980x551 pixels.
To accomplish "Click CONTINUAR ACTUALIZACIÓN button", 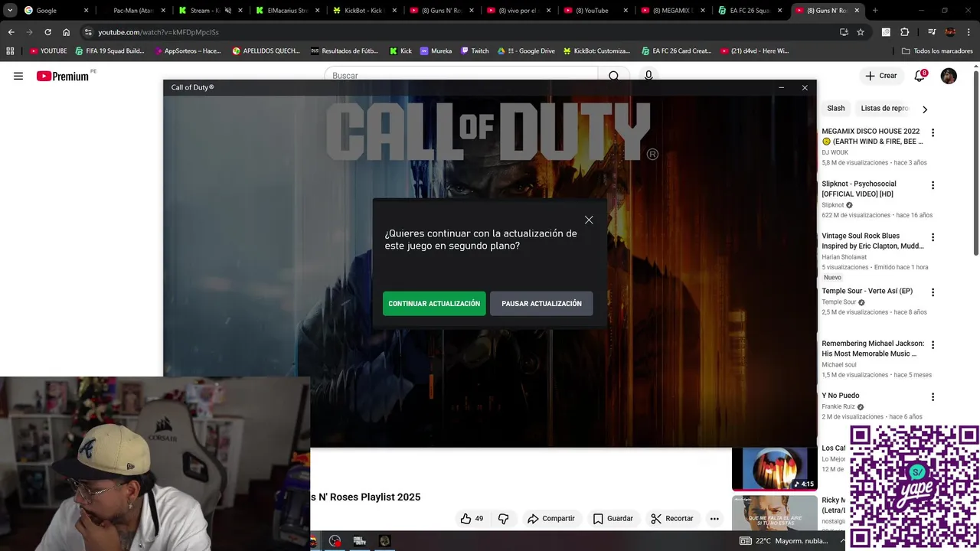I will [434, 304].
